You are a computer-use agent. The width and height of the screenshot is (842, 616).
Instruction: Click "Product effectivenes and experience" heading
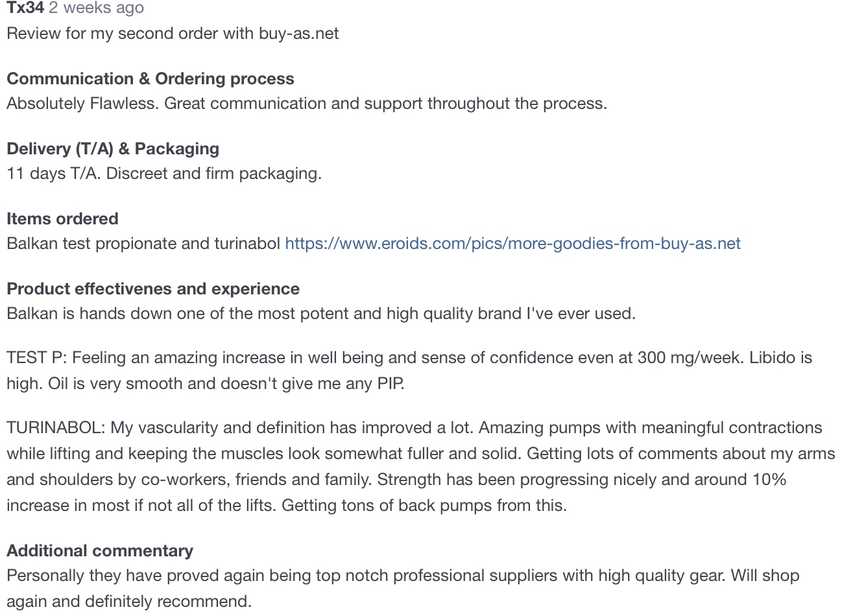[153, 289]
